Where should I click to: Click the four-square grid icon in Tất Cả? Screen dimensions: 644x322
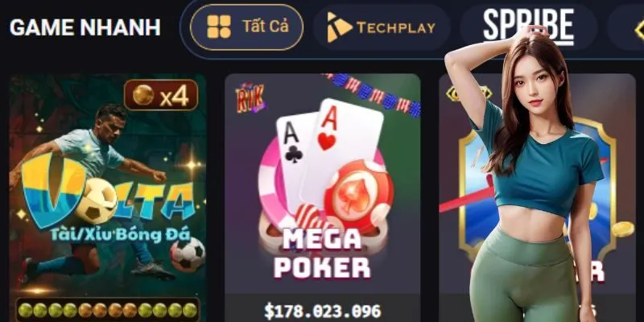pos(219,27)
